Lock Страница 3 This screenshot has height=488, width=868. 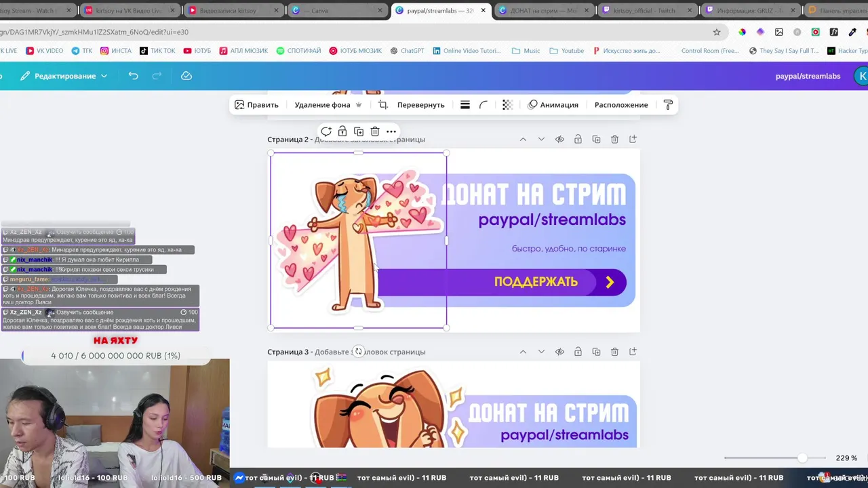pos(578,352)
